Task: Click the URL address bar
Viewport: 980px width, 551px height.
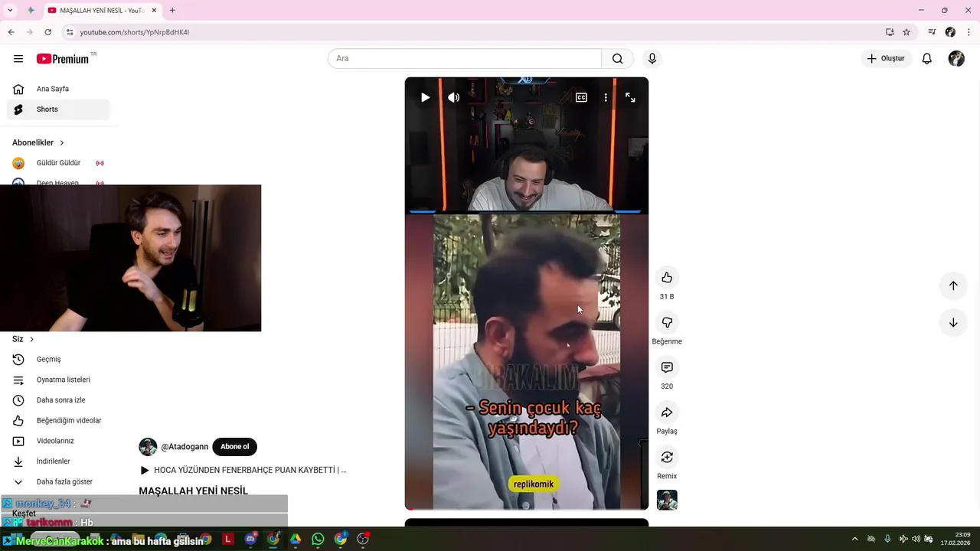Action: 475,32
